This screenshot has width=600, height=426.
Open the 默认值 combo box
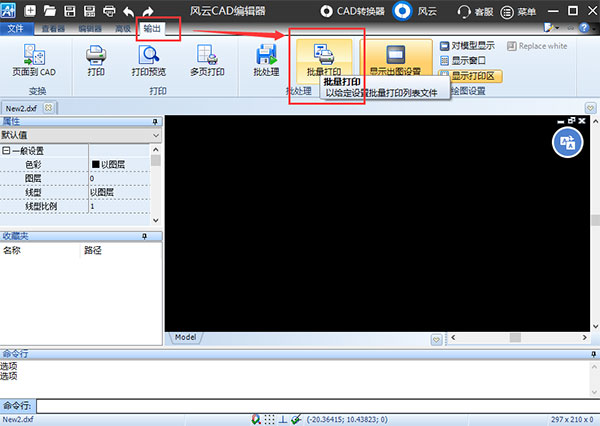pyautogui.click(x=80, y=135)
